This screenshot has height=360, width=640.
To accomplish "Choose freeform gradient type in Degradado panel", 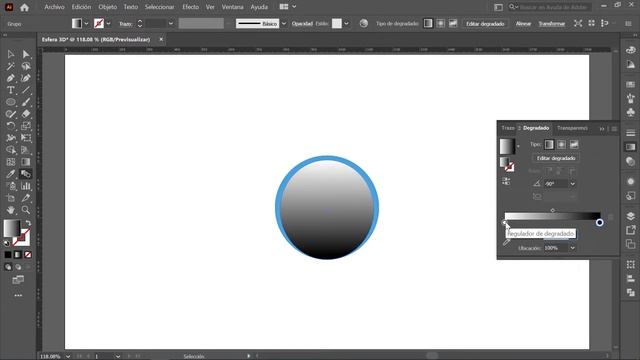I will click(574, 144).
